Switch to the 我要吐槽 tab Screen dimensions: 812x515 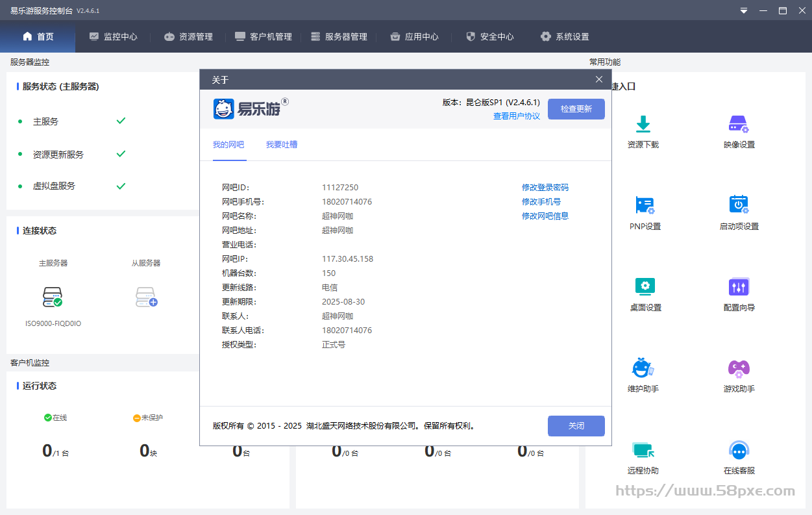click(x=282, y=145)
